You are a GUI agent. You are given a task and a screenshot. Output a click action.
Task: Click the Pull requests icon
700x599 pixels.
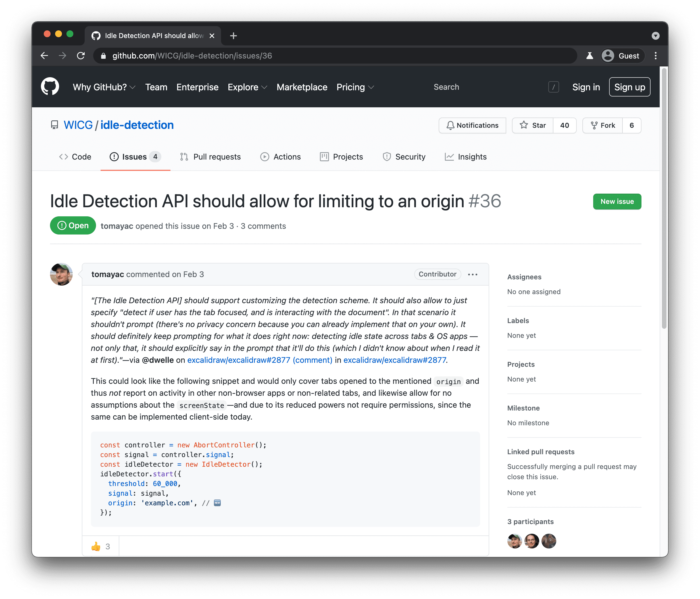point(185,157)
